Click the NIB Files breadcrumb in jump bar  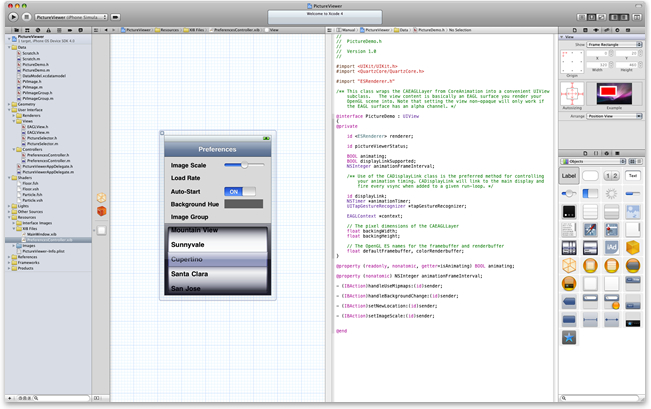pyautogui.click(x=197, y=31)
